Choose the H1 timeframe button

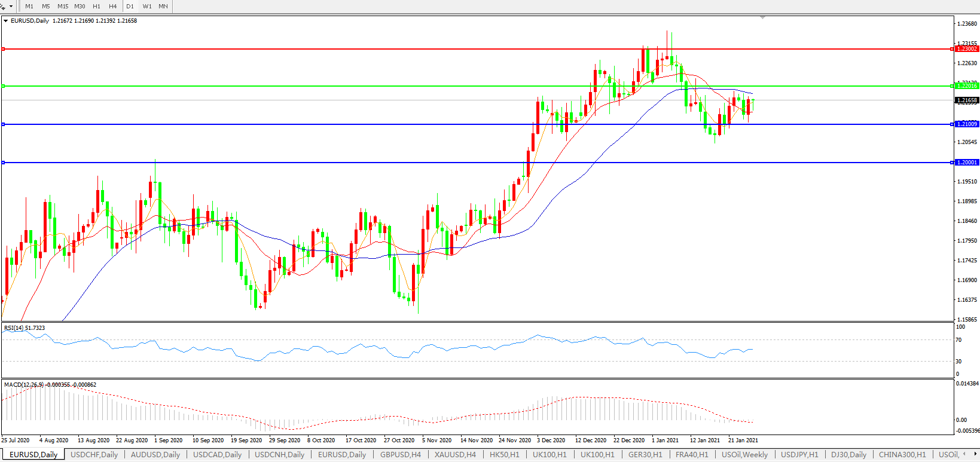pyautogui.click(x=96, y=7)
